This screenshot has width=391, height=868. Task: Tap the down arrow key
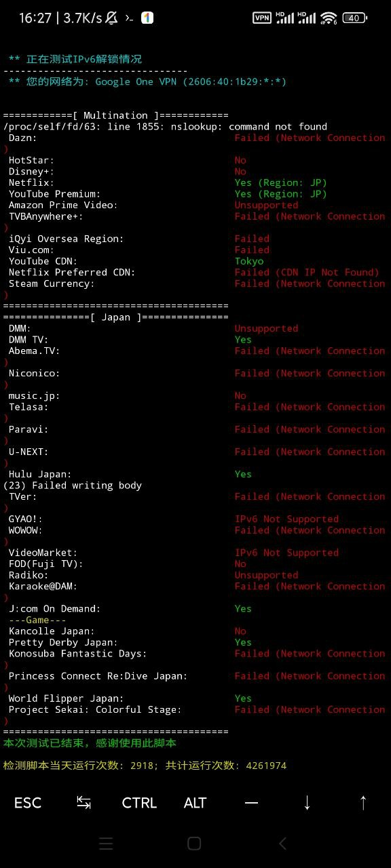pyautogui.click(x=307, y=803)
